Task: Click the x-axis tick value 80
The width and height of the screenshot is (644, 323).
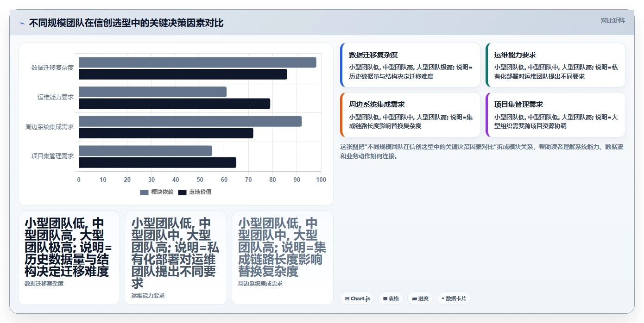Action: coord(272,180)
